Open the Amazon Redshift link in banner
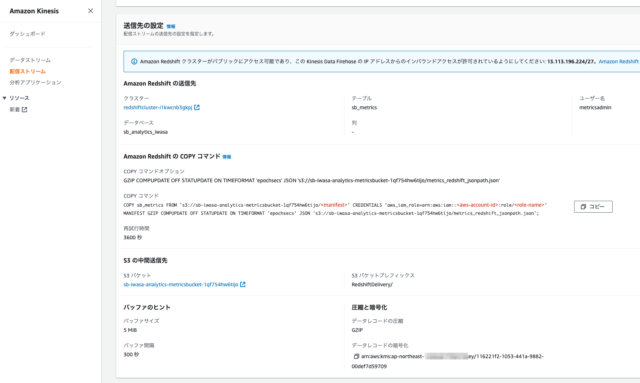Screen dimensions: 640x383 618,61
